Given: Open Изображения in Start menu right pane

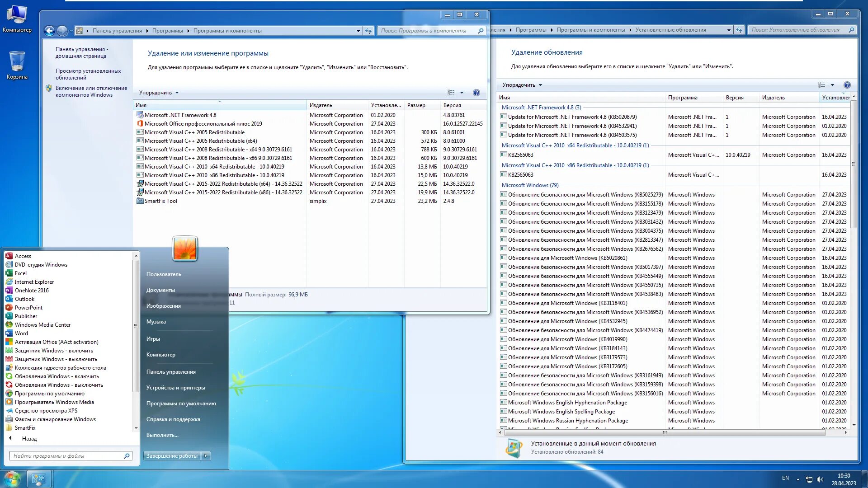Looking at the screenshot, I should (x=163, y=306).
